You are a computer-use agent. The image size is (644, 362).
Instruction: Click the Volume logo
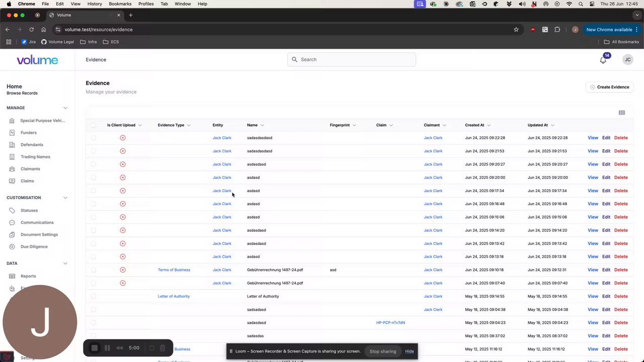(x=37, y=60)
